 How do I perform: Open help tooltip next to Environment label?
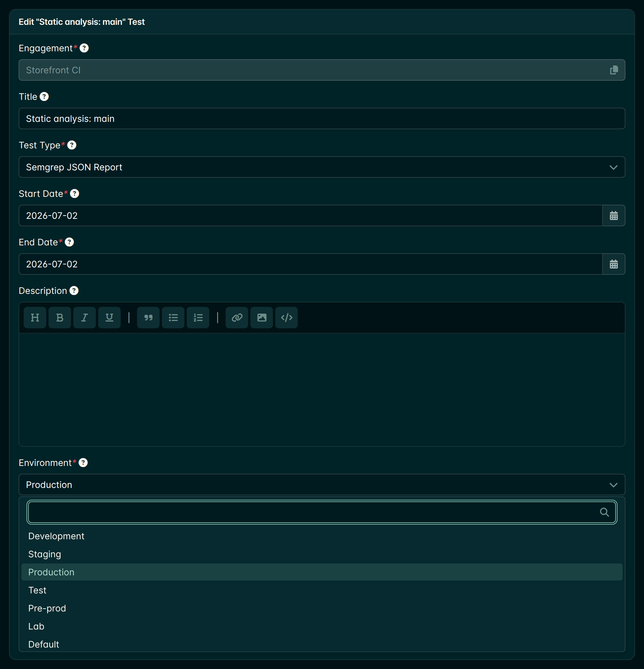(83, 463)
